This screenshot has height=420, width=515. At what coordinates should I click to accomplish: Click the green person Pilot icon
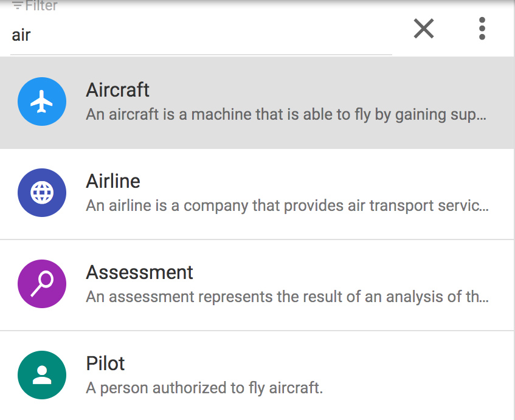pos(42,375)
